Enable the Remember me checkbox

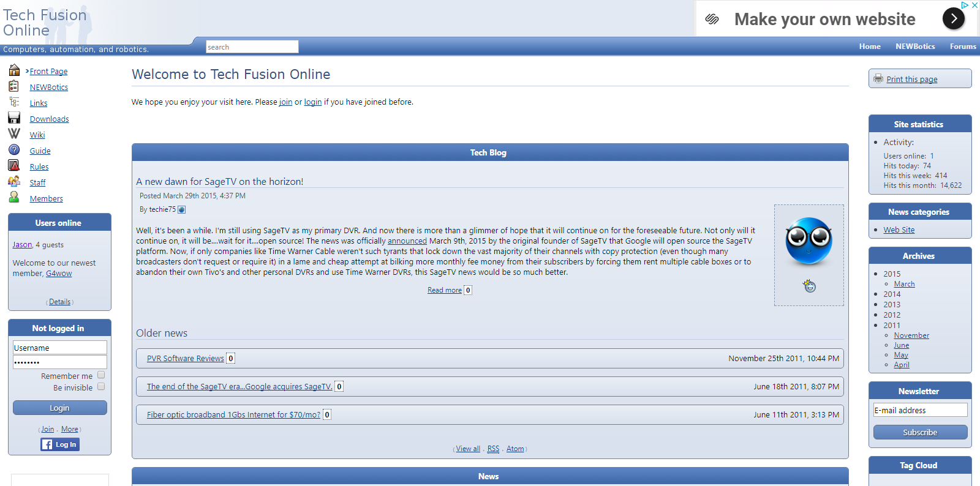(x=101, y=375)
